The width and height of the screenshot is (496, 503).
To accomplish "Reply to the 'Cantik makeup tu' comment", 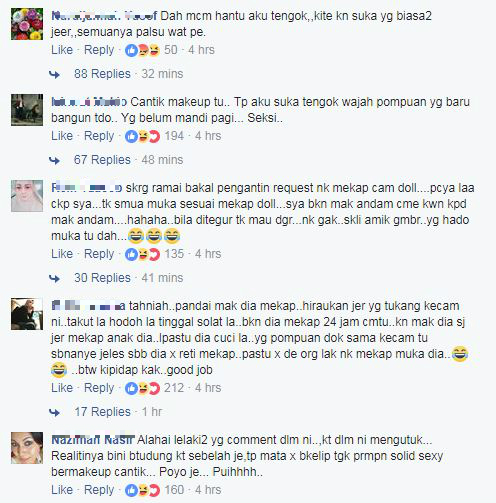I will pos(99,136).
